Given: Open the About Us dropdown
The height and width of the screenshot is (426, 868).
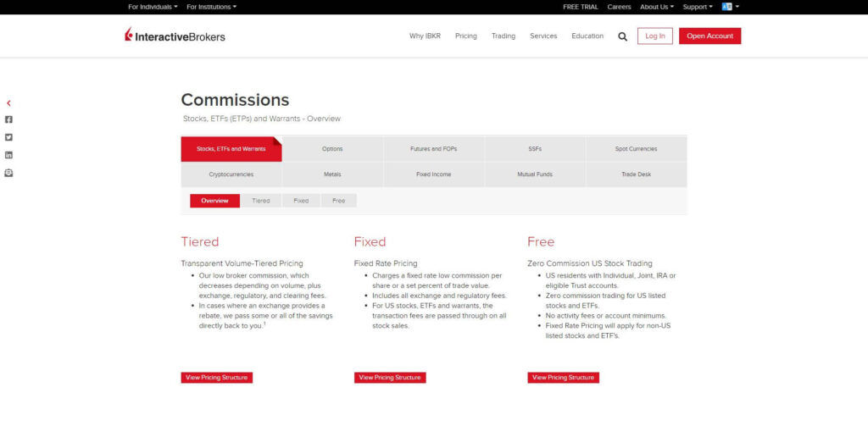Looking at the screenshot, I should (657, 7).
